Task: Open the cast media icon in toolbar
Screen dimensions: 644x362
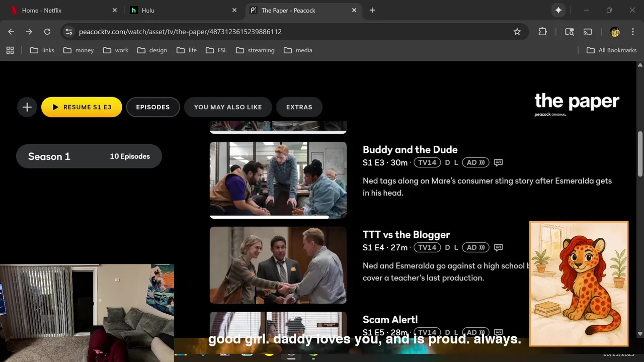Action: (588, 32)
